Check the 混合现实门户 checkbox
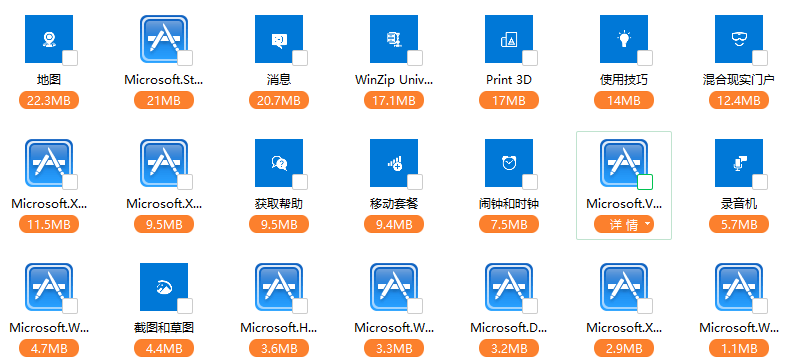 pyautogui.click(x=760, y=58)
